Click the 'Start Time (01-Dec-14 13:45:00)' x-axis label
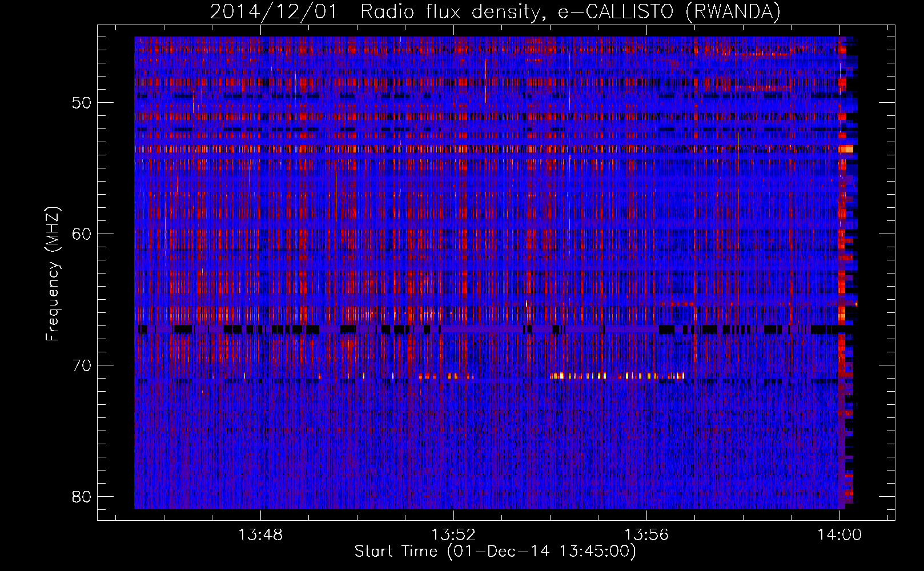924x571 pixels. 495,552
